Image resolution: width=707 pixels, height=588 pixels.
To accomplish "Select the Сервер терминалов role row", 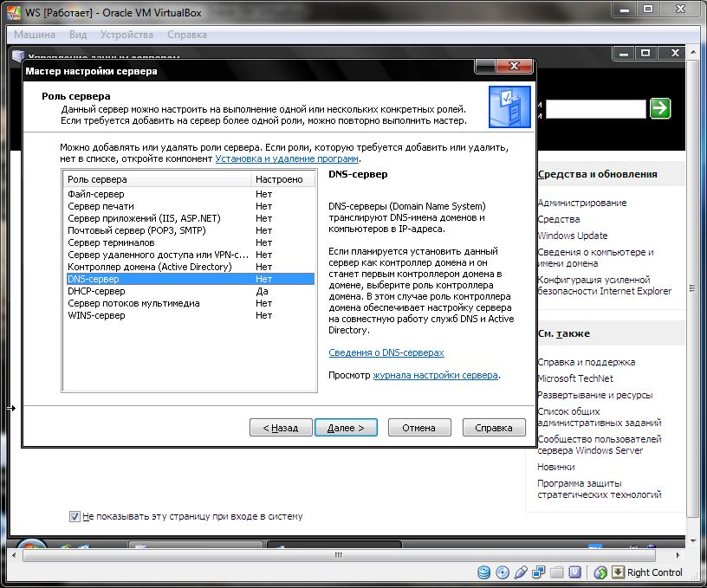I will pos(190,242).
